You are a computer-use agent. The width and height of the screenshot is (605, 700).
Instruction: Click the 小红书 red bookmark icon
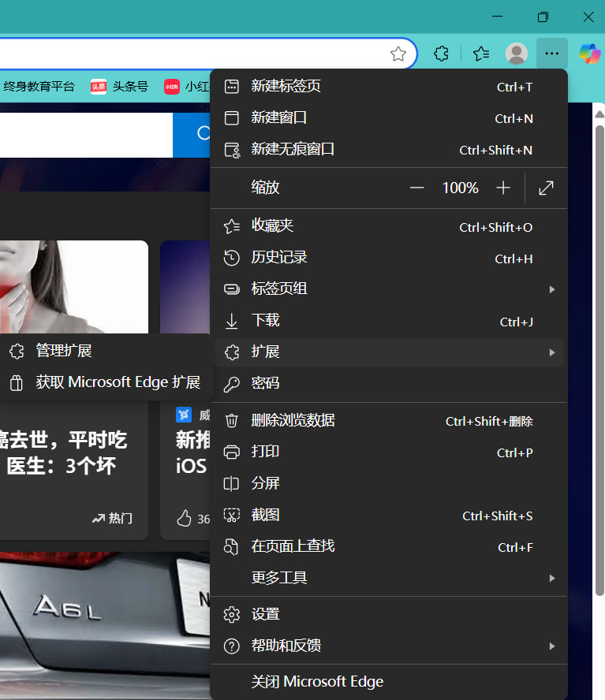click(x=172, y=87)
